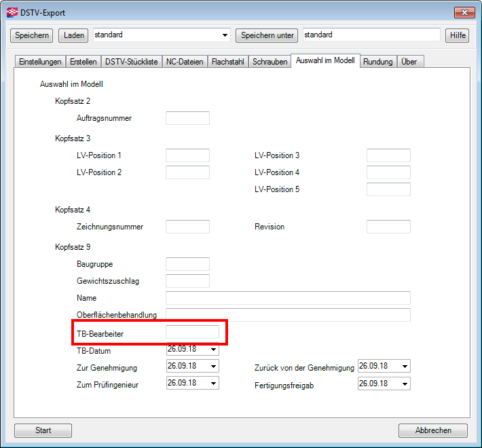The height and width of the screenshot is (448, 482).
Task: Select the Auswahl im Modell tab
Action: [325, 60]
